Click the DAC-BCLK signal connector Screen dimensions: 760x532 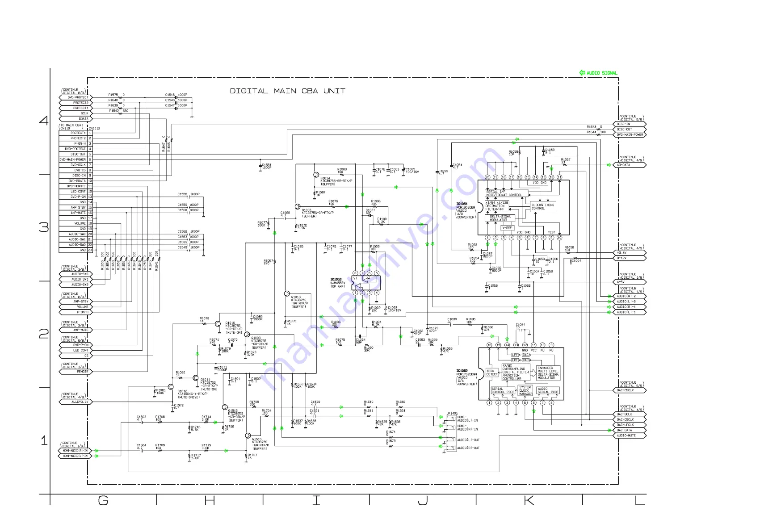click(x=629, y=414)
